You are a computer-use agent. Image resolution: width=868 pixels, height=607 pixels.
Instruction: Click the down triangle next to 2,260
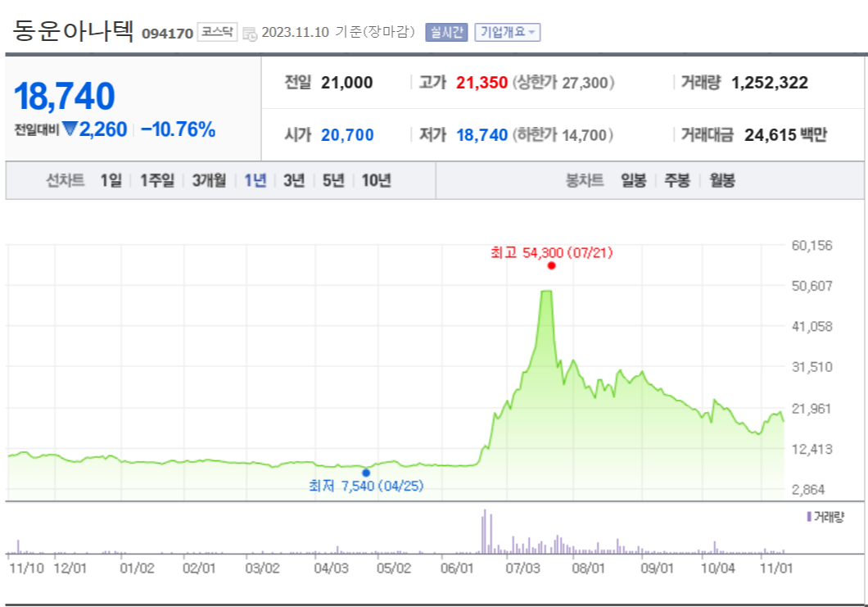pyautogui.click(x=70, y=129)
